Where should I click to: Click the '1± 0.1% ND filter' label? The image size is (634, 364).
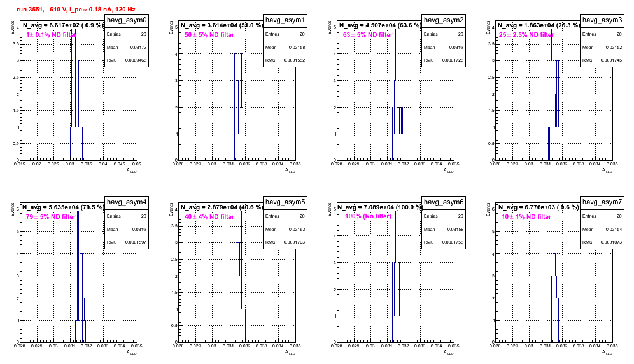pyautogui.click(x=51, y=35)
